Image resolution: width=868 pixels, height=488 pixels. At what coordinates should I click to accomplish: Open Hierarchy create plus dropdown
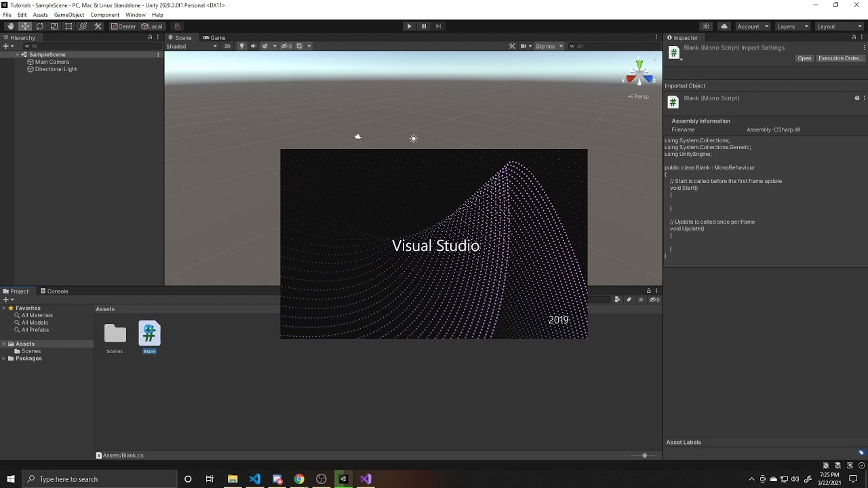(x=7, y=46)
